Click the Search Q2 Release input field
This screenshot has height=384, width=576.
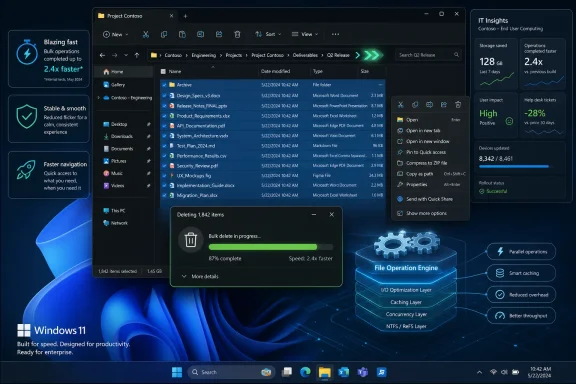tap(428, 55)
